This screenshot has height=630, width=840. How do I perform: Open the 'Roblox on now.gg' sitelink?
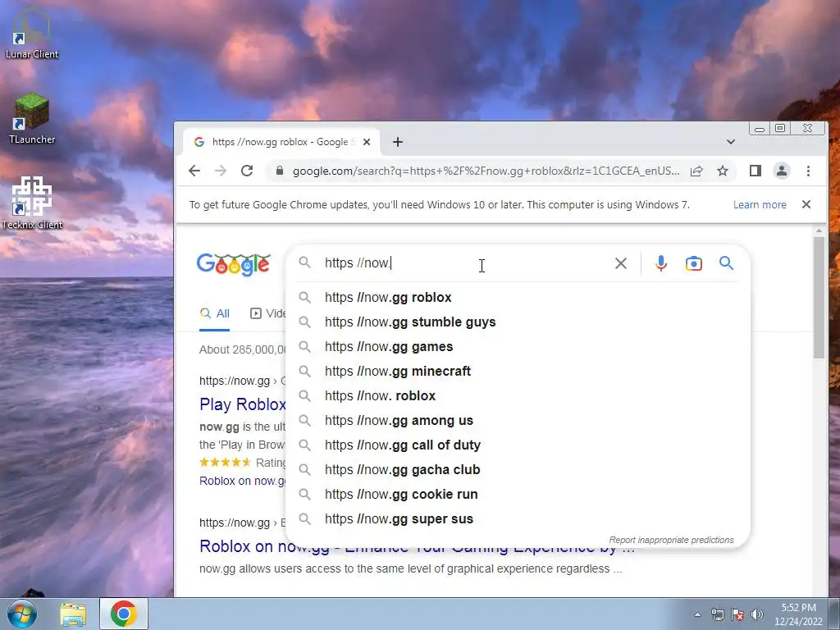tap(243, 481)
